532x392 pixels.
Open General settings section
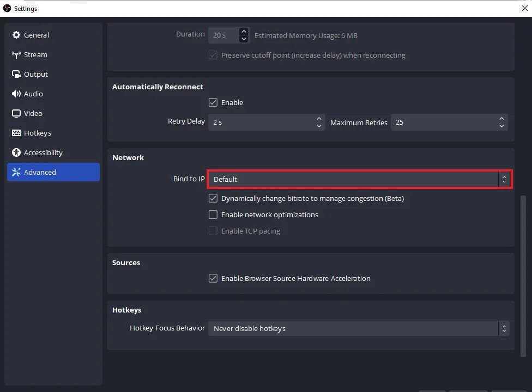[x=53, y=35]
